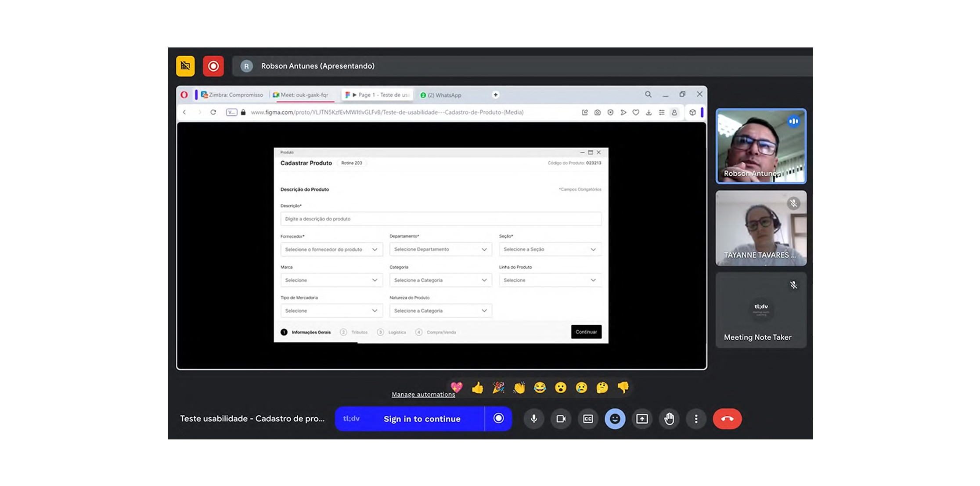
Task: Toggle closed captions
Action: pyautogui.click(x=588, y=419)
